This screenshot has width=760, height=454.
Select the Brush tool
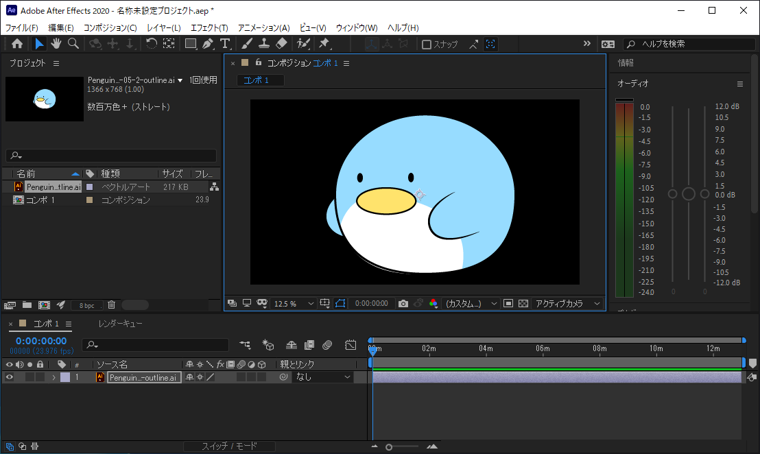click(x=247, y=44)
